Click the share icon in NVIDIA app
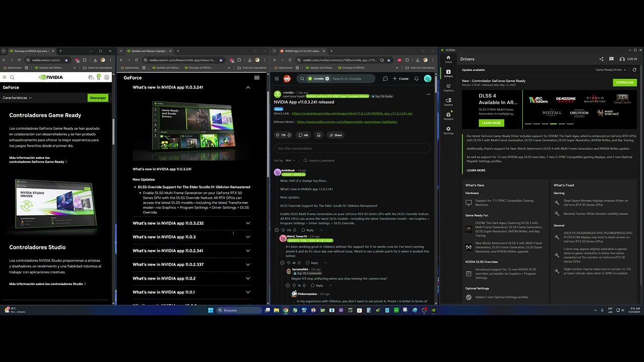 601,59
